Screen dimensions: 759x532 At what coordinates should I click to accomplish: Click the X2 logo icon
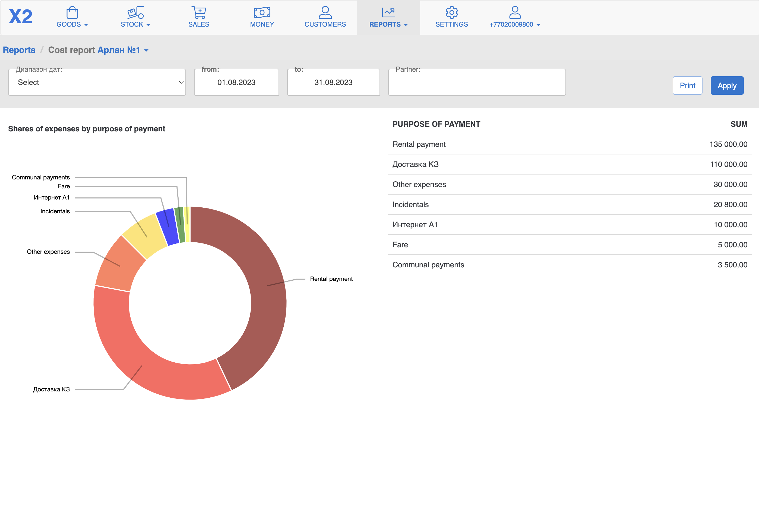21,17
